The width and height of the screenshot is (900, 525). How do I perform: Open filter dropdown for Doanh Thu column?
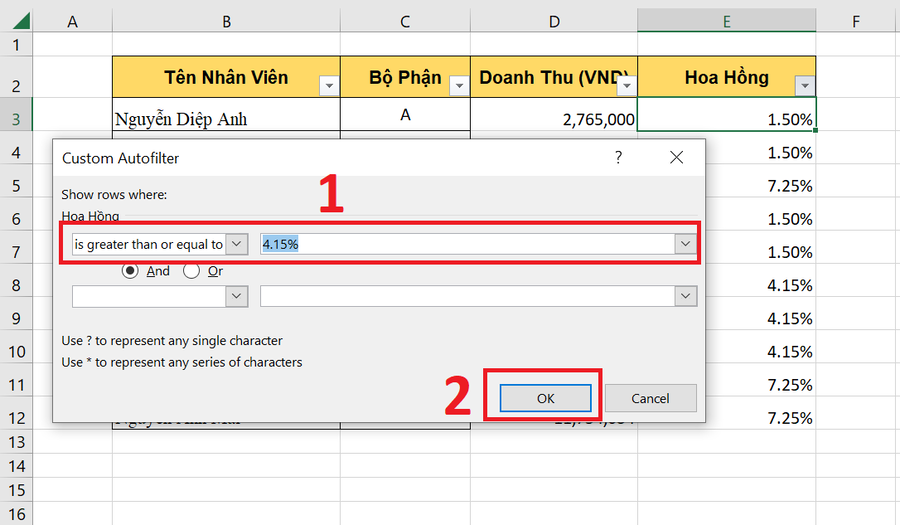tap(627, 86)
